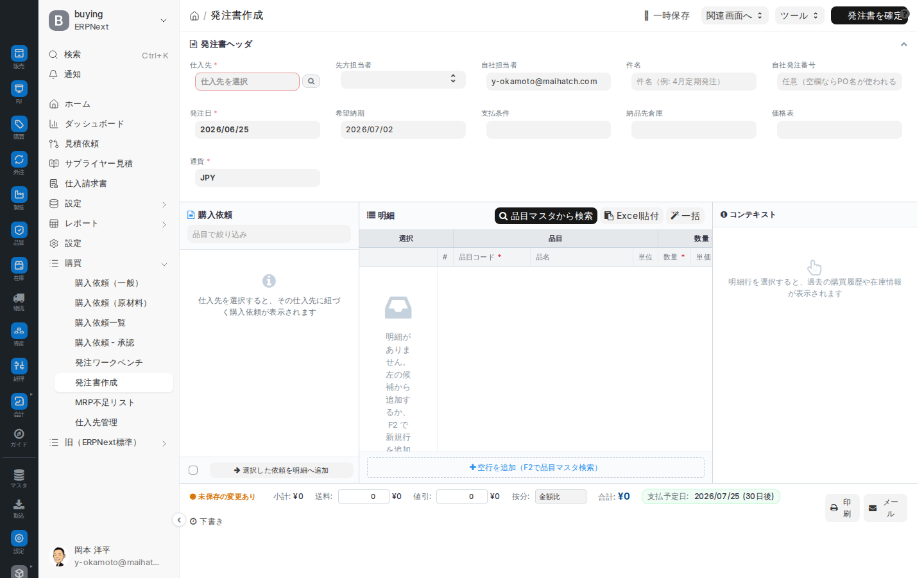
Task: Open MRP不足リスト menu item
Action: pyautogui.click(x=114, y=403)
